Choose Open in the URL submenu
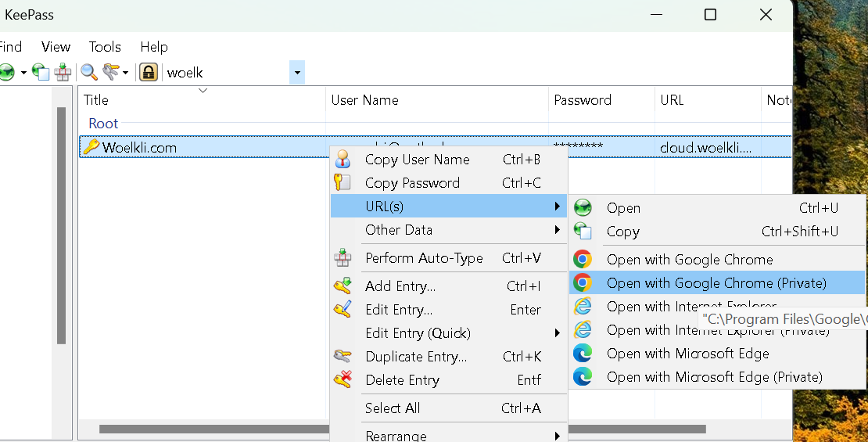Screen dimensions: 868x442 718,208
